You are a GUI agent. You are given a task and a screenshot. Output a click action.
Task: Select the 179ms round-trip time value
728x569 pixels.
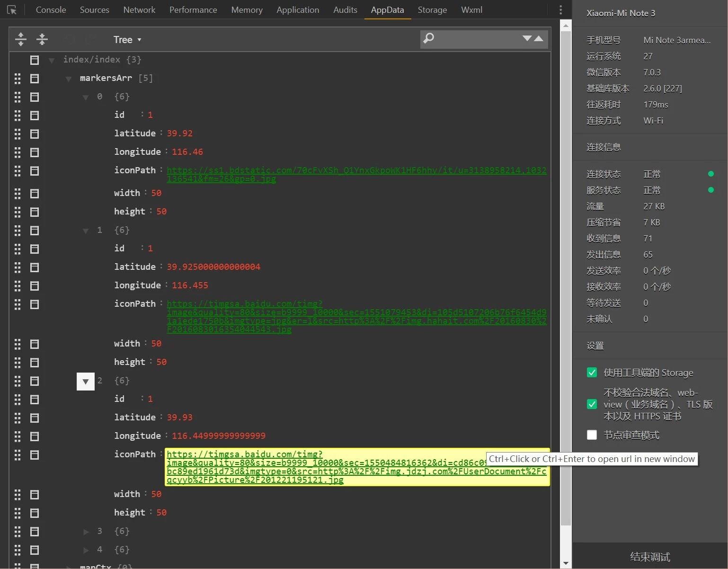click(656, 105)
